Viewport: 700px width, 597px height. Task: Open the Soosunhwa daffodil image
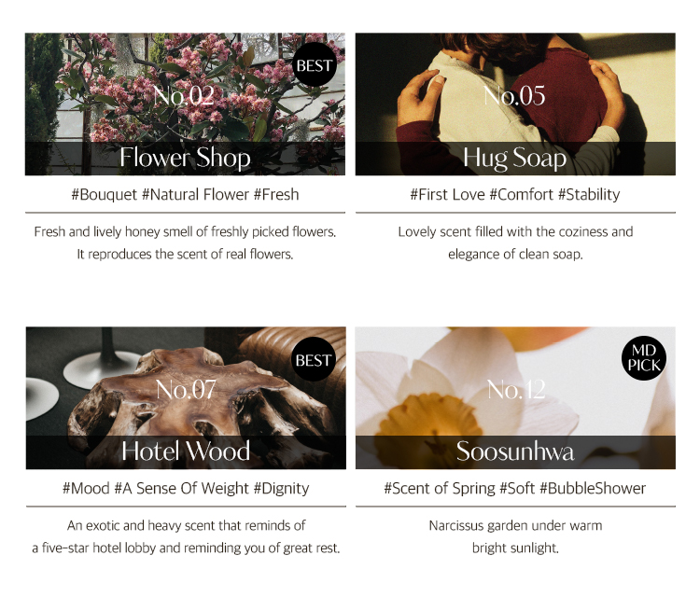[x=515, y=398]
